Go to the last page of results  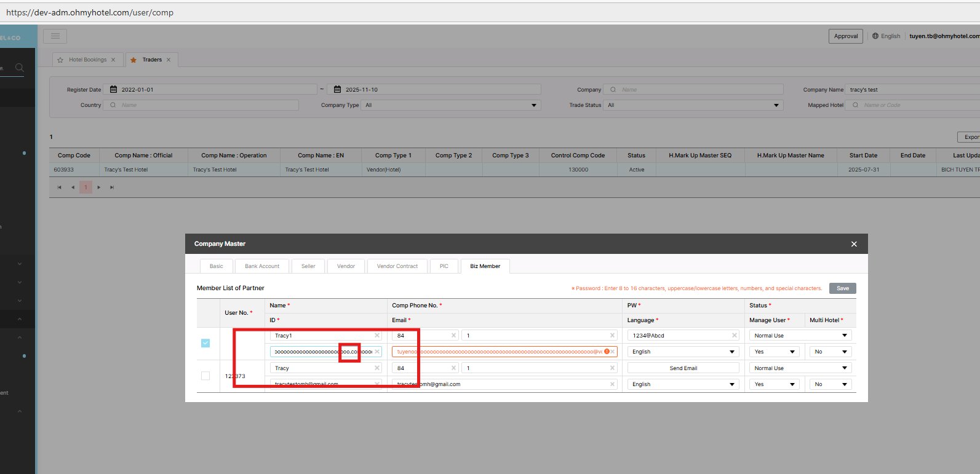point(112,188)
